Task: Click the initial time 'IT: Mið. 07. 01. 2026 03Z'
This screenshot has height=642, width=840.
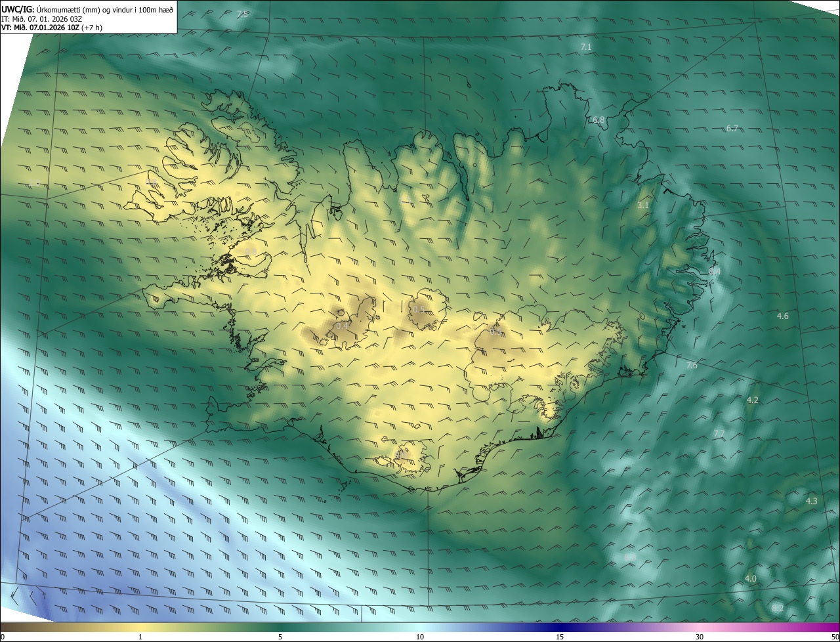Action: point(41,18)
